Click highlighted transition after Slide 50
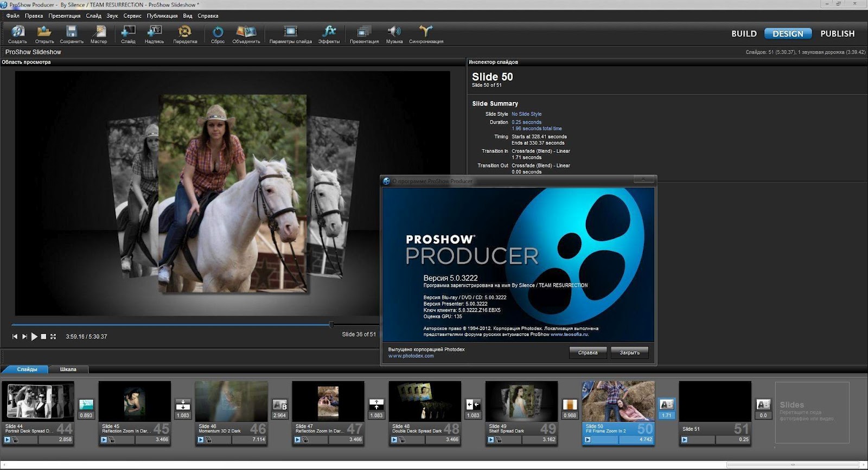The height and width of the screenshot is (470, 868). tap(667, 404)
